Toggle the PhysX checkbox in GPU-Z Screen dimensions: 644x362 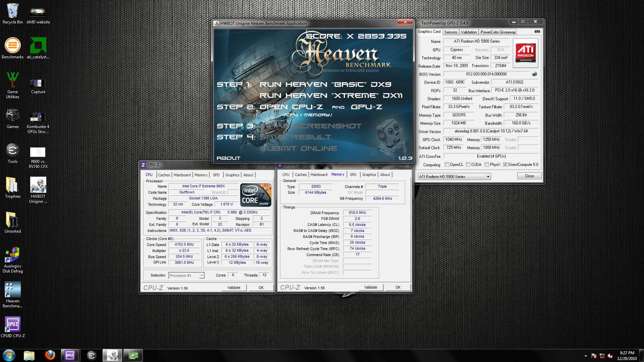coord(487,164)
